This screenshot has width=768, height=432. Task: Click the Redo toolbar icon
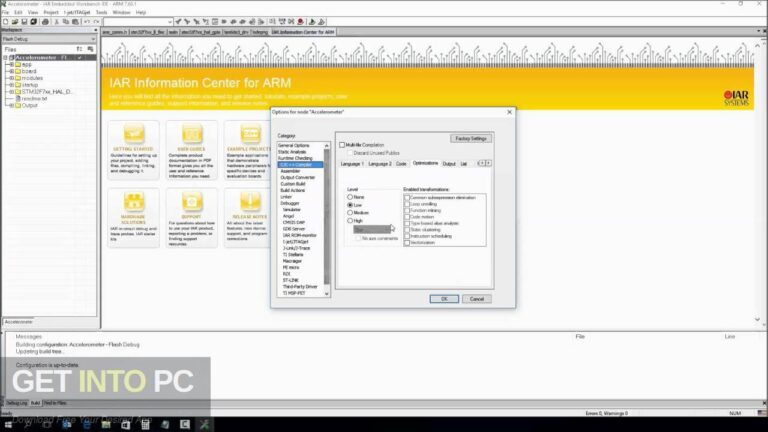click(x=96, y=22)
